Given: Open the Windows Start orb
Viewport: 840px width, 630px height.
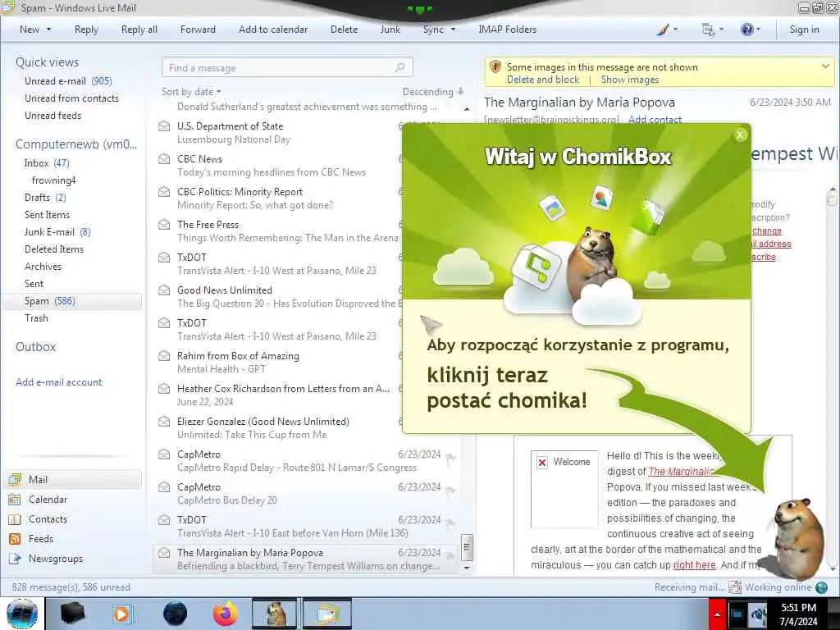Looking at the screenshot, I should click(22, 614).
